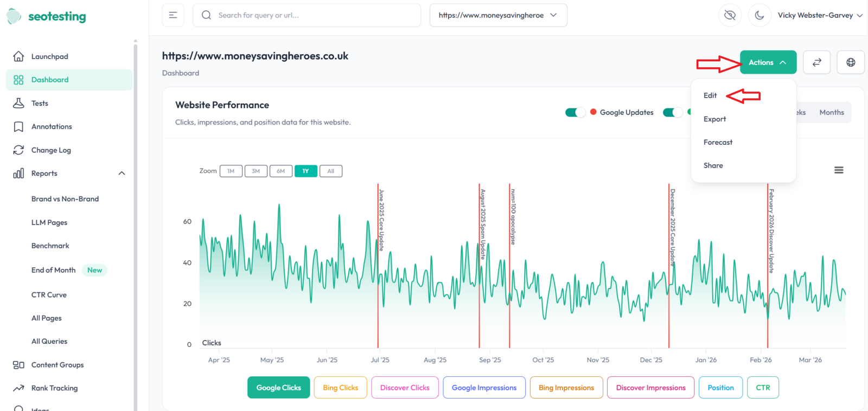Click the Reports bar chart icon
Viewport: 868px width, 411px height.
pyautogui.click(x=18, y=174)
